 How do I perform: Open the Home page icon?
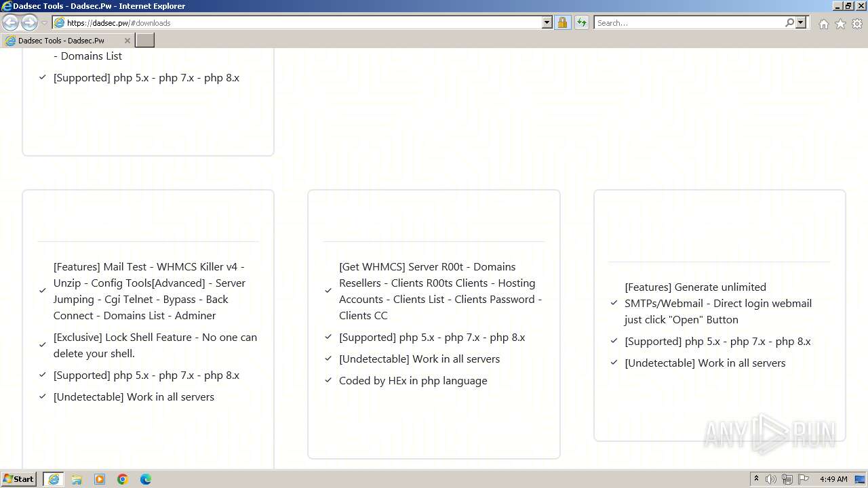coord(823,24)
